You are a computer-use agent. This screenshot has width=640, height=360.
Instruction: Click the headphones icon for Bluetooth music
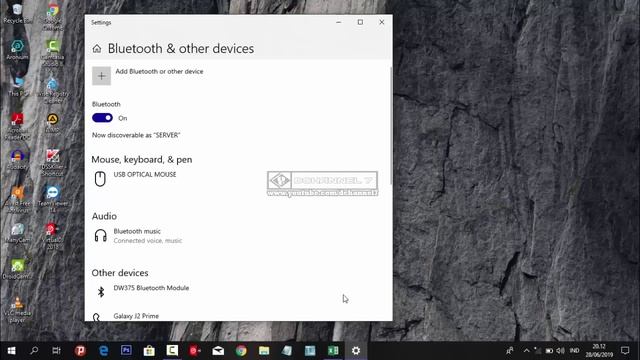(100, 236)
